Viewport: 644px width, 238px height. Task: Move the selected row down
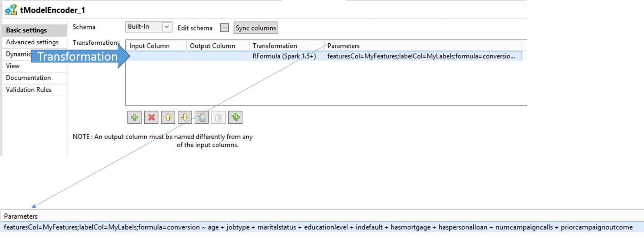pos(185,117)
